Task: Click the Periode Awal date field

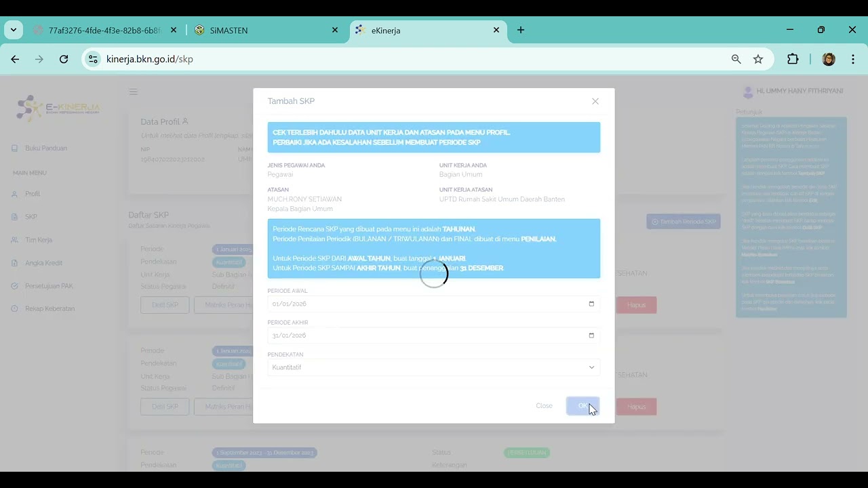Action: tap(434, 304)
